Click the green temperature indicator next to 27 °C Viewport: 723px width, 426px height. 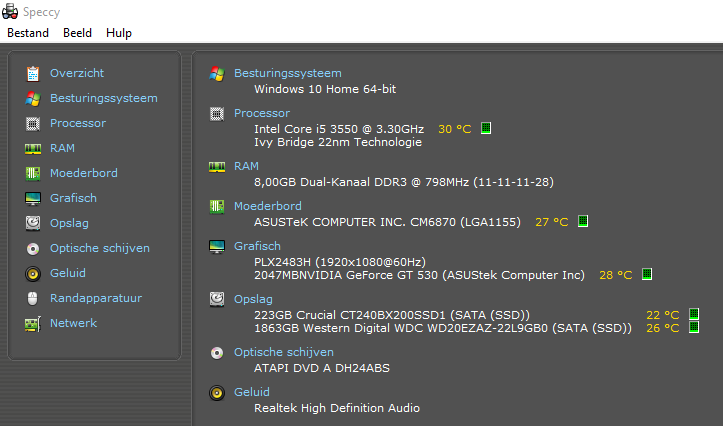coord(583,221)
